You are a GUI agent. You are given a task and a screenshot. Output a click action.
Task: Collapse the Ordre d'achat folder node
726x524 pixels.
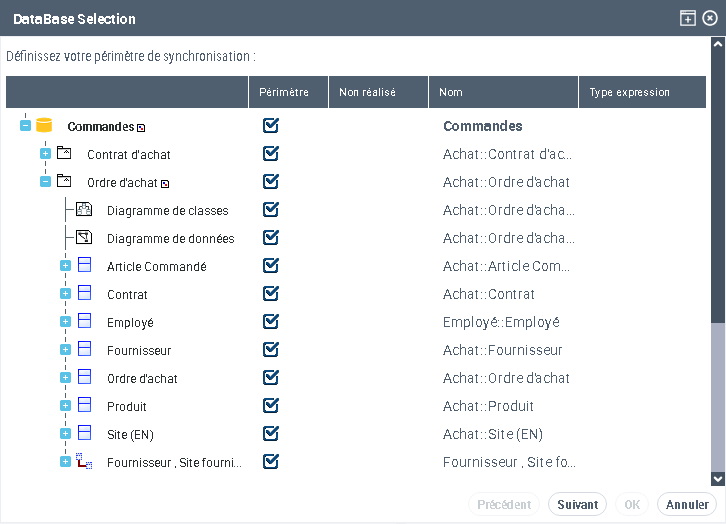click(45, 182)
